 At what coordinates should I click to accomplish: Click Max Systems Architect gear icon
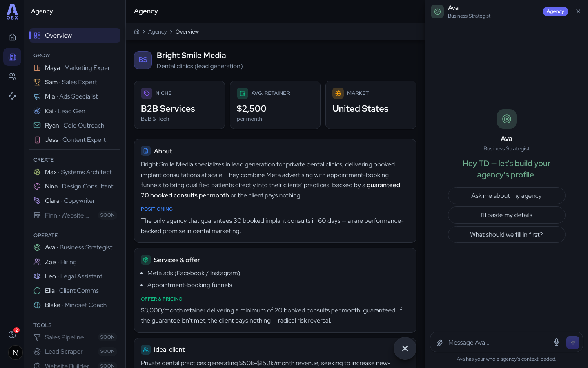point(37,172)
